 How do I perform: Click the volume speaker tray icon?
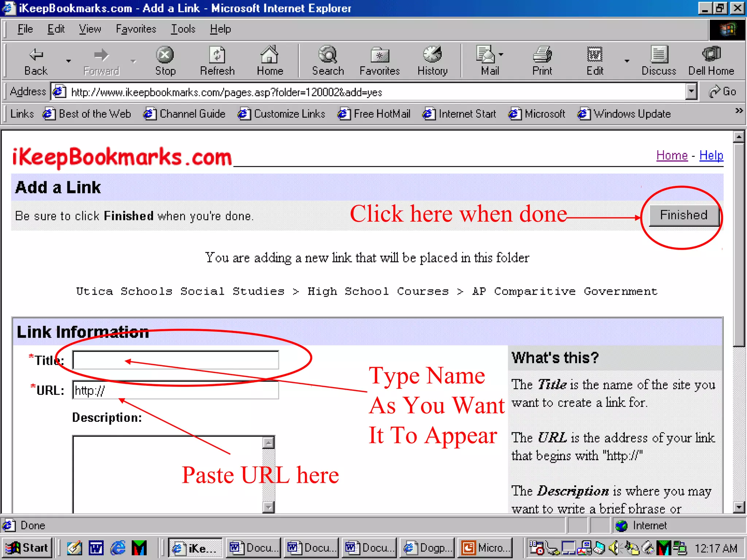click(x=614, y=548)
